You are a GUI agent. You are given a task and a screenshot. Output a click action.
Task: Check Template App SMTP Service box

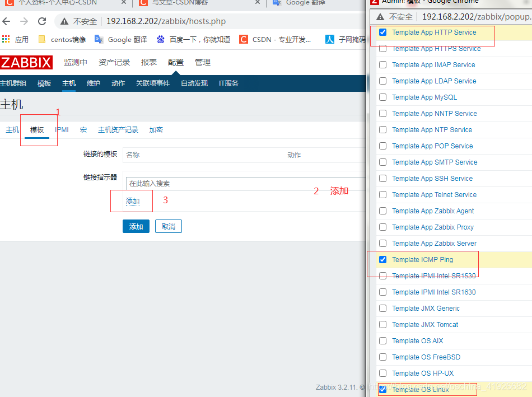click(x=382, y=162)
